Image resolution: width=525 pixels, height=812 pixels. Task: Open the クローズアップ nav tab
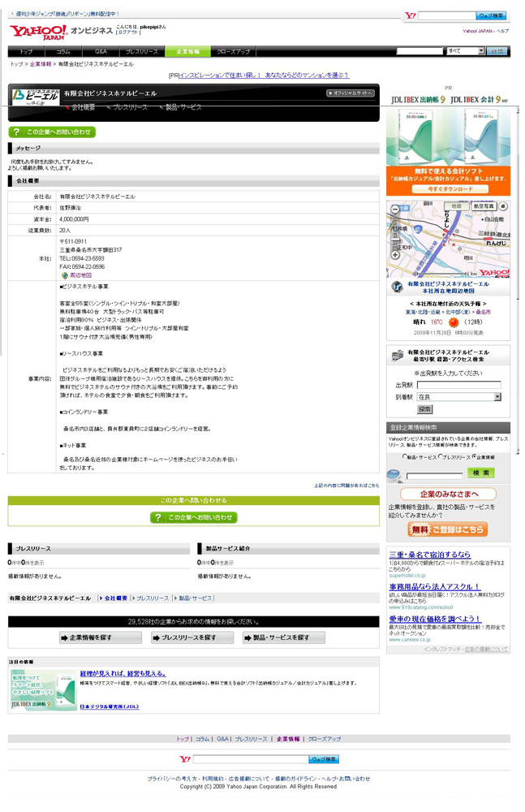point(234,51)
